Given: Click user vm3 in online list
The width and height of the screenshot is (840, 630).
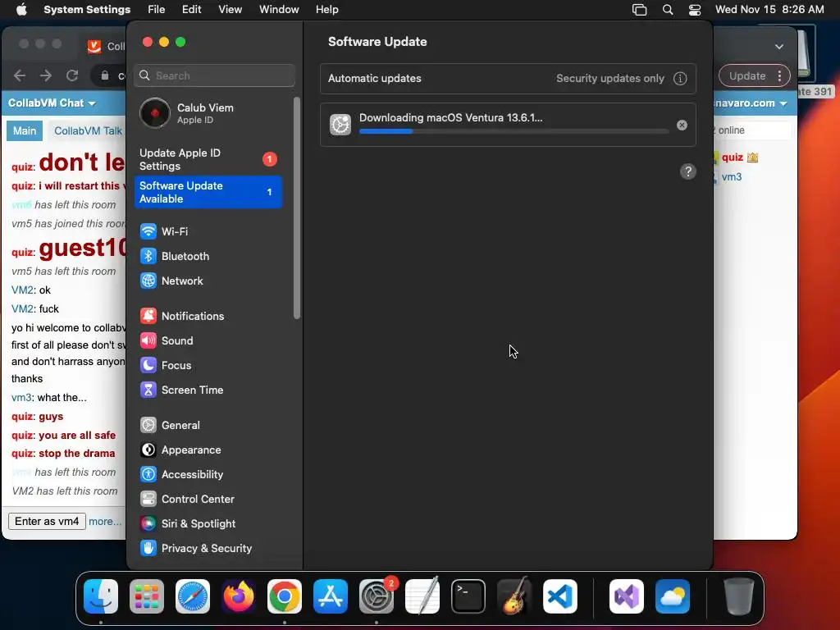Looking at the screenshot, I should [x=732, y=177].
